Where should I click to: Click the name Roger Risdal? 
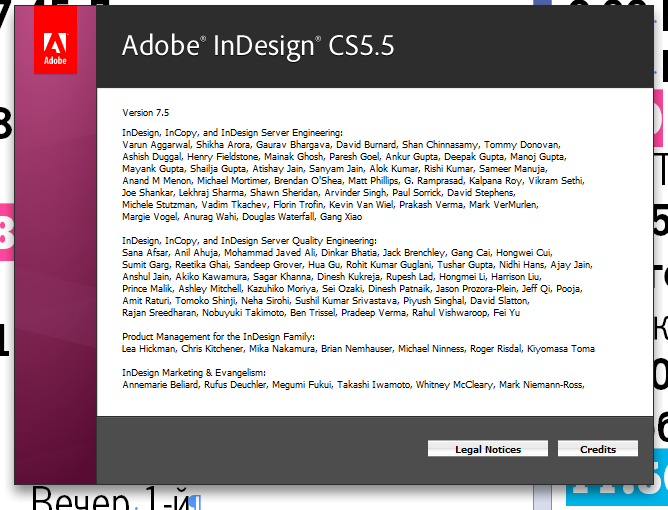495,349
